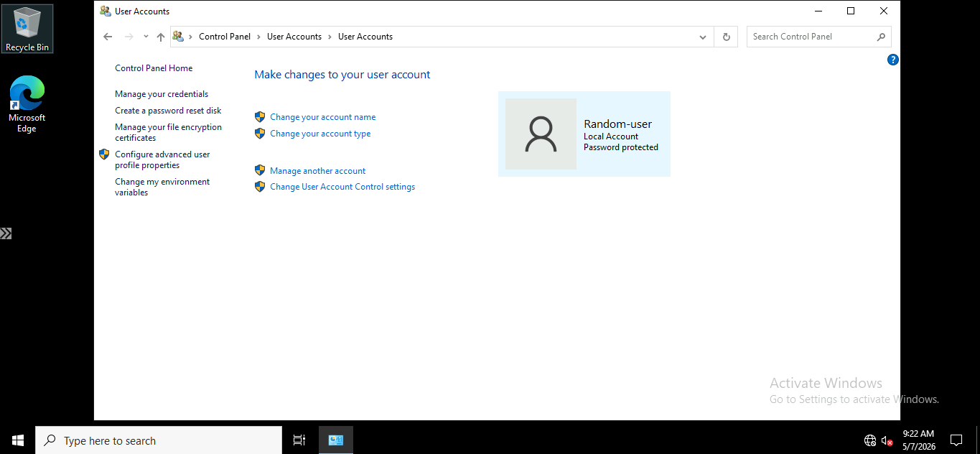Click the Random-user account name text
The width and height of the screenshot is (980, 454).
[617, 124]
